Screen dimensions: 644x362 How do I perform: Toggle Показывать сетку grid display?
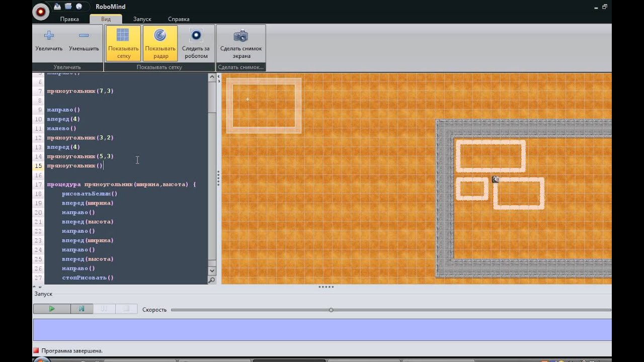coord(123,43)
